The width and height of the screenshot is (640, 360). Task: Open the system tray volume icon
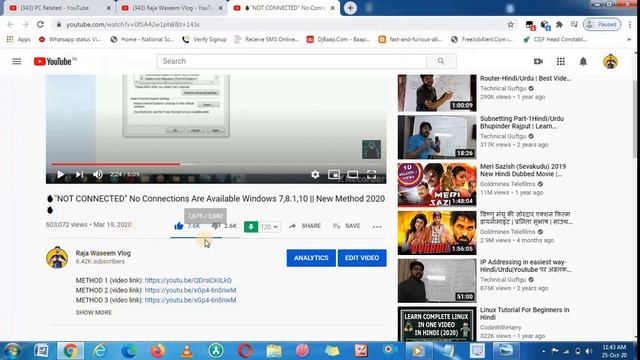click(589, 351)
